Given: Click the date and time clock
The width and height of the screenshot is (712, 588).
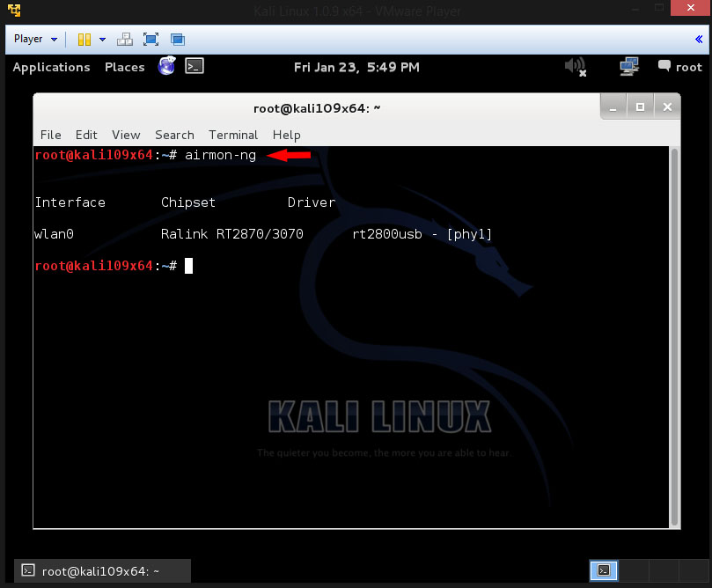Looking at the screenshot, I should pos(356,67).
